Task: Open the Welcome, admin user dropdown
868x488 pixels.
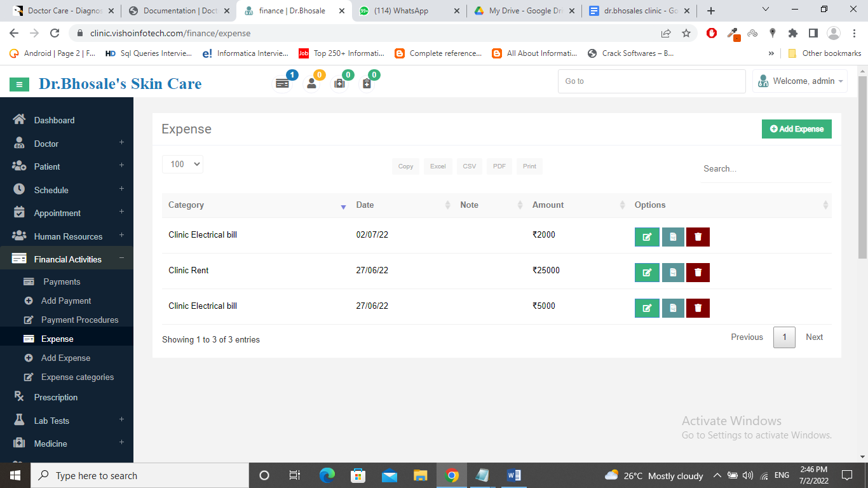Action: pos(800,81)
